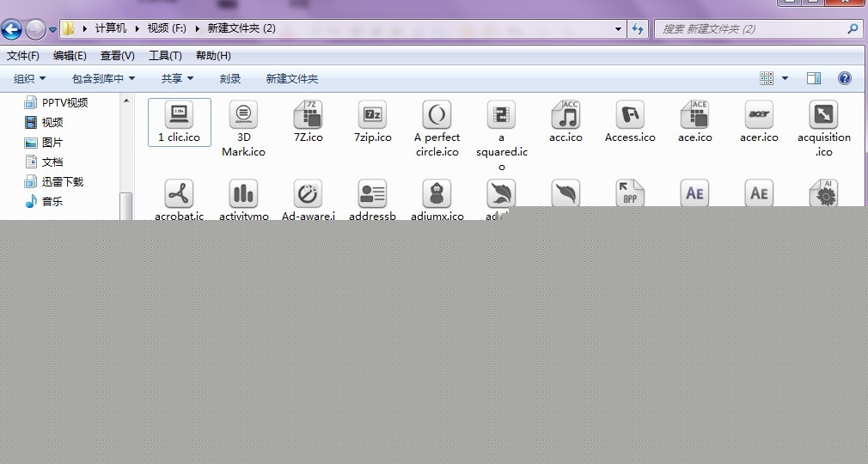The height and width of the screenshot is (464, 868).
Task: Select the 文档 library in the sidebar
Action: tap(44, 162)
